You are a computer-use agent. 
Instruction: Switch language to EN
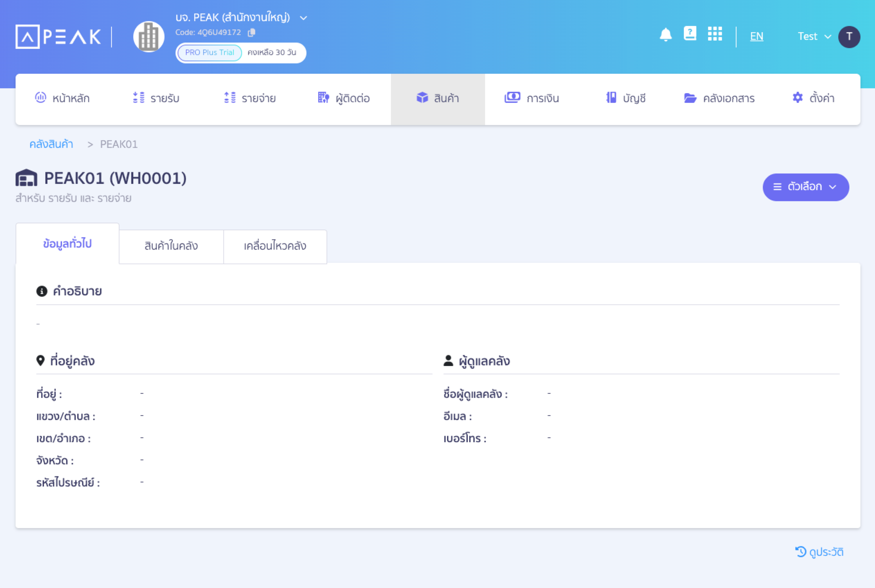click(x=757, y=36)
